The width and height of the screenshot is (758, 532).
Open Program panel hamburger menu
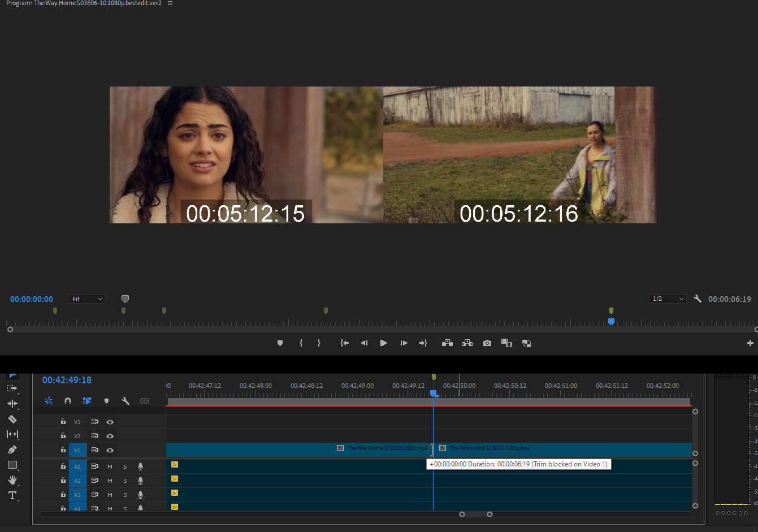170,3
